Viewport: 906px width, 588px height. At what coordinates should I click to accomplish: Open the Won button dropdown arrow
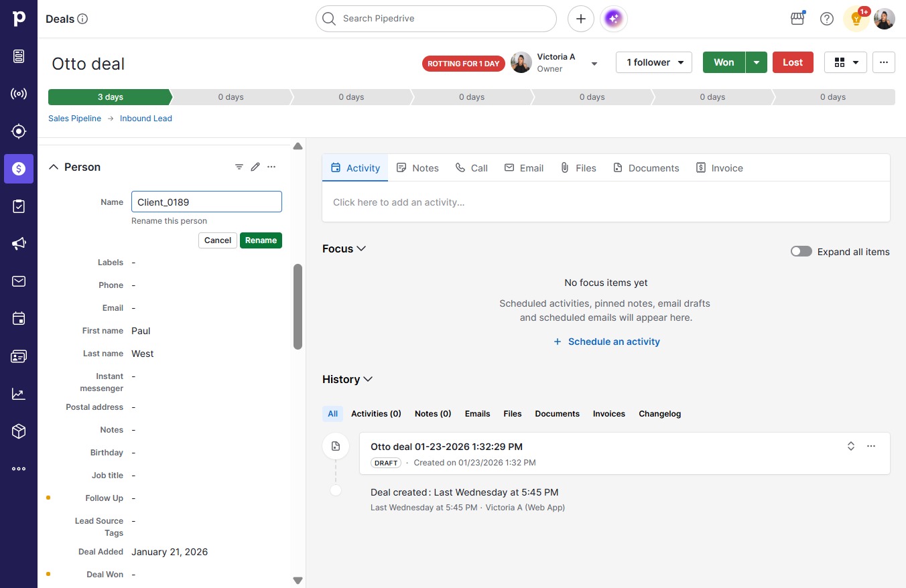[757, 62]
